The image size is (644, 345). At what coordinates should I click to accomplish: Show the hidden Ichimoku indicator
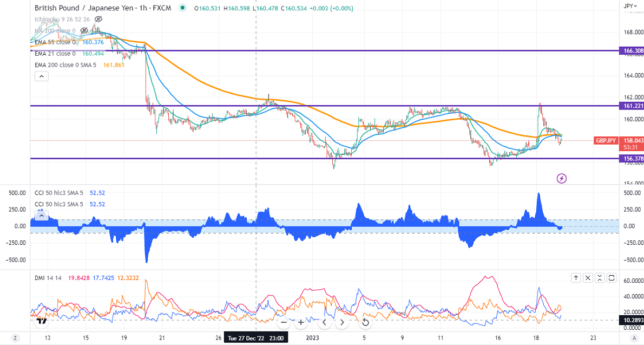coord(98,19)
